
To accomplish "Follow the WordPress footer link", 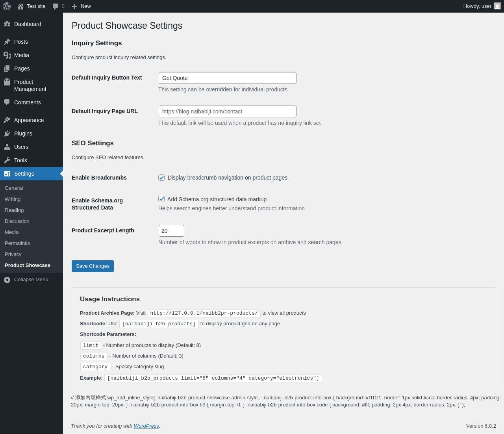I will (146, 426).
